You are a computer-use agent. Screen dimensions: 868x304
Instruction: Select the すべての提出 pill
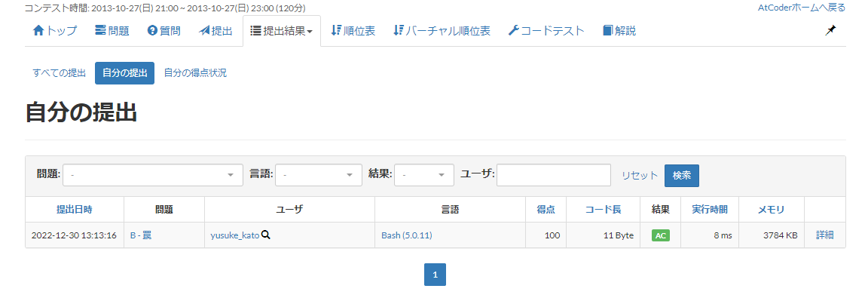[60, 73]
